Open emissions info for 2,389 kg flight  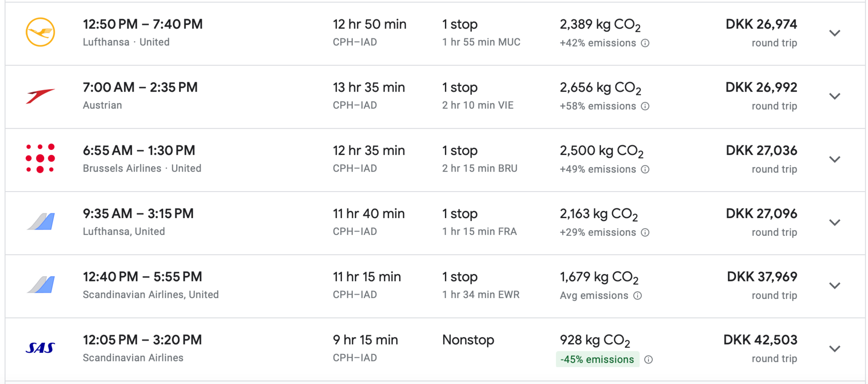pyautogui.click(x=645, y=43)
